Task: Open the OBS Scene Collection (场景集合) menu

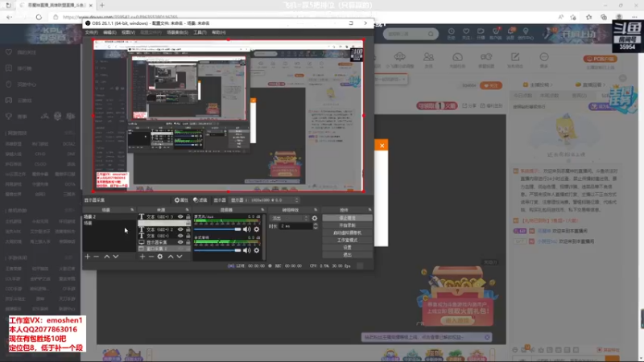Action: coord(177,32)
